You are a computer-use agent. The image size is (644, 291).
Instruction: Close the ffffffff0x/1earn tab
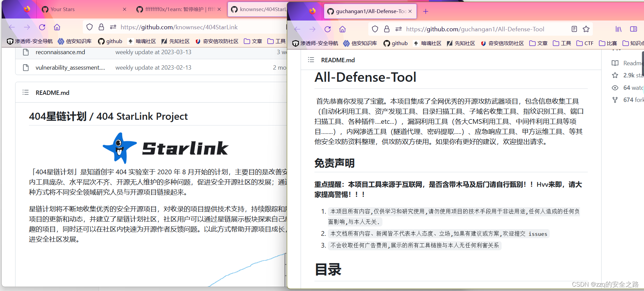point(219,9)
